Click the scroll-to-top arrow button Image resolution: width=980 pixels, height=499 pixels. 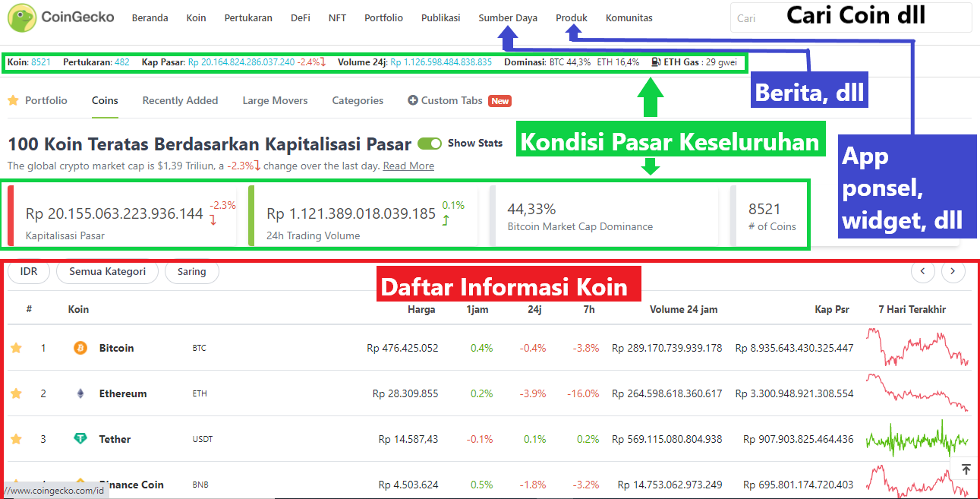[966, 470]
